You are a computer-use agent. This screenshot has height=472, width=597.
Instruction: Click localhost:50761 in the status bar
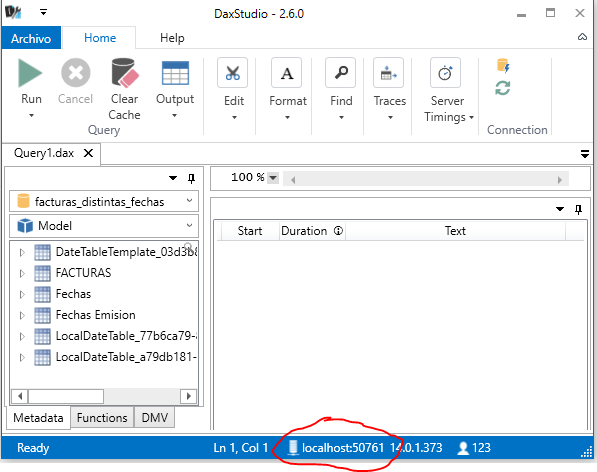pos(343,448)
